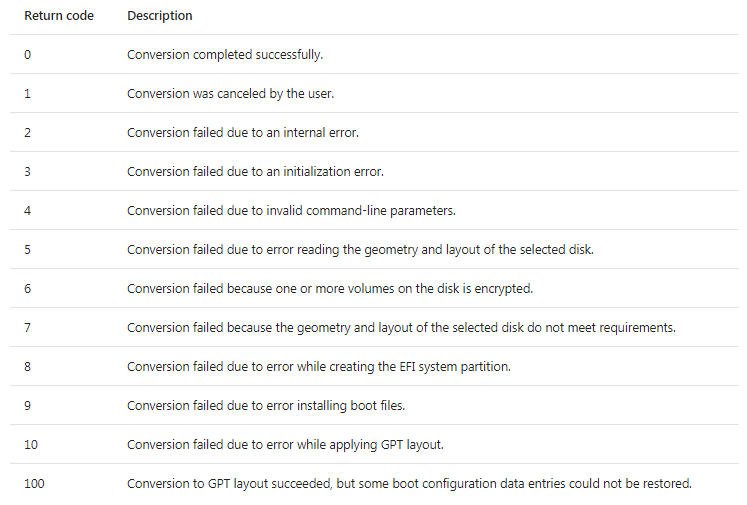Image resolution: width=747 pixels, height=505 pixels.
Task: Select return code 1 cell
Action: point(27,94)
